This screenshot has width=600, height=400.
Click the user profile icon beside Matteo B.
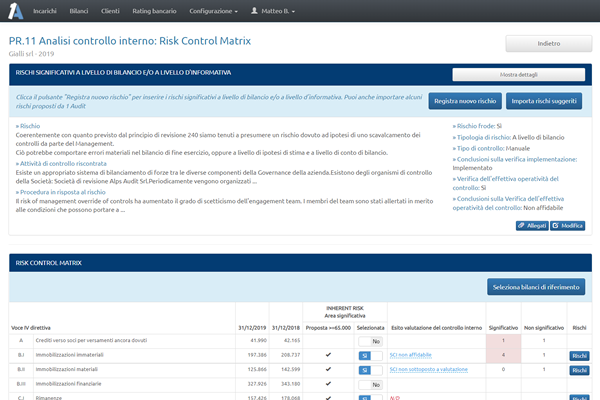coord(254,11)
